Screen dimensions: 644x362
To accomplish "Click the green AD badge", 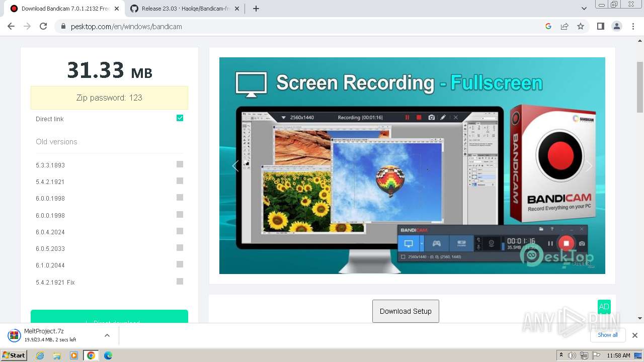I will tap(604, 307).
